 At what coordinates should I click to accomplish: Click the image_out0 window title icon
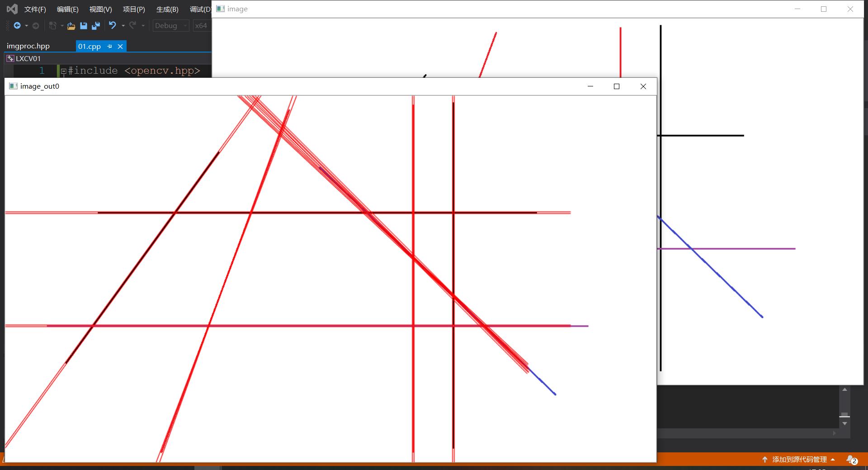click(x=14, y=86)
